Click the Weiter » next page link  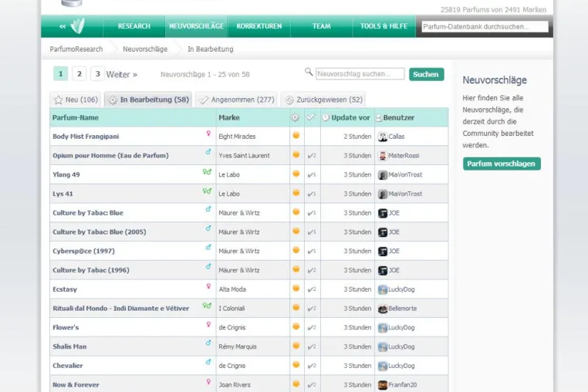122,74
